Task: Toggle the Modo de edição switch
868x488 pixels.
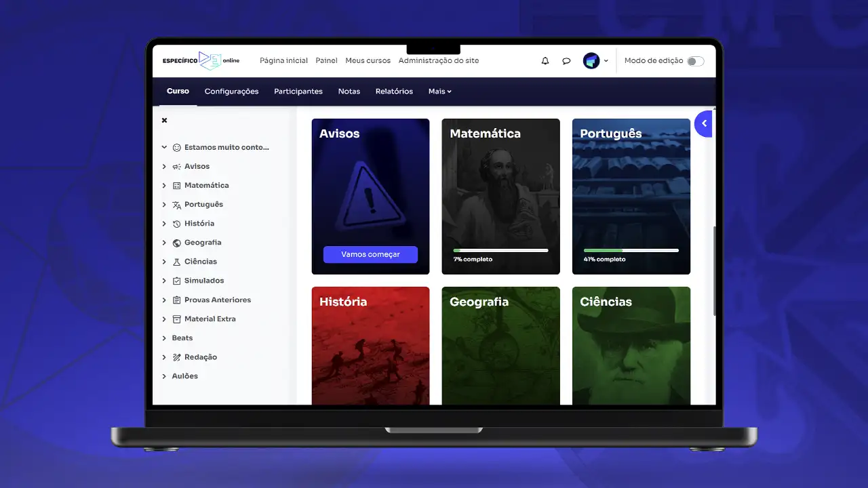Action: [x=695, y=61]
